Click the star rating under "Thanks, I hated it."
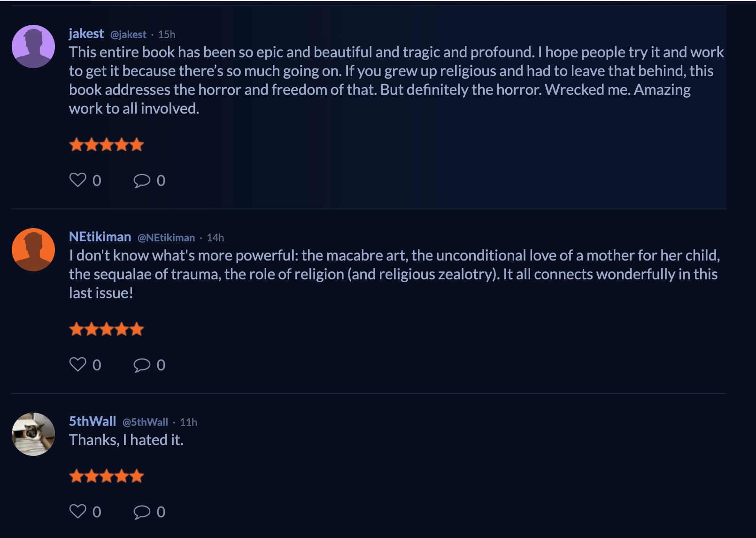The width and height of the screenshot is (756, 538). point(107,477)
